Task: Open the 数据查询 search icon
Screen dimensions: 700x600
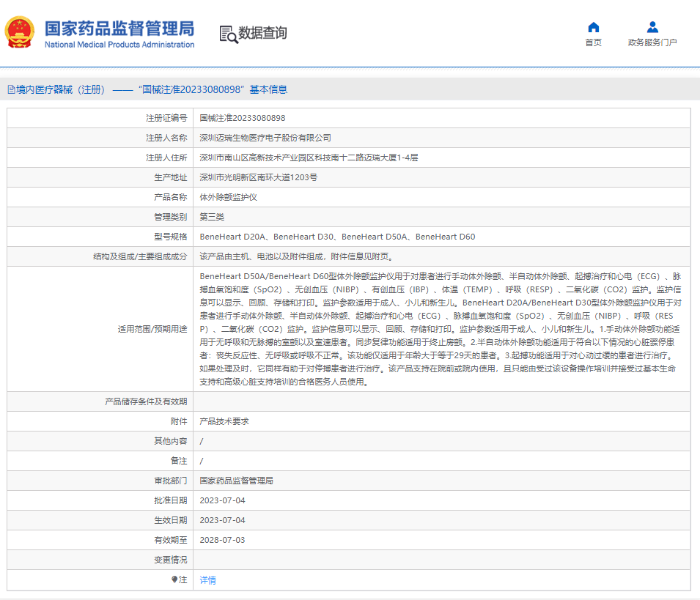Action: coord(229,34)
